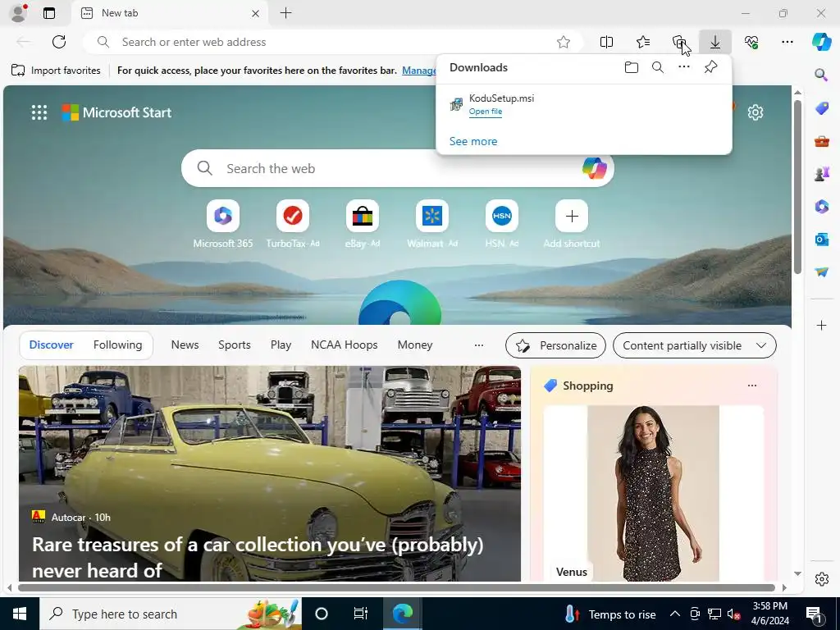840x630 pixels.
Task: Open Windows Start menu
Action: (20, 614)
